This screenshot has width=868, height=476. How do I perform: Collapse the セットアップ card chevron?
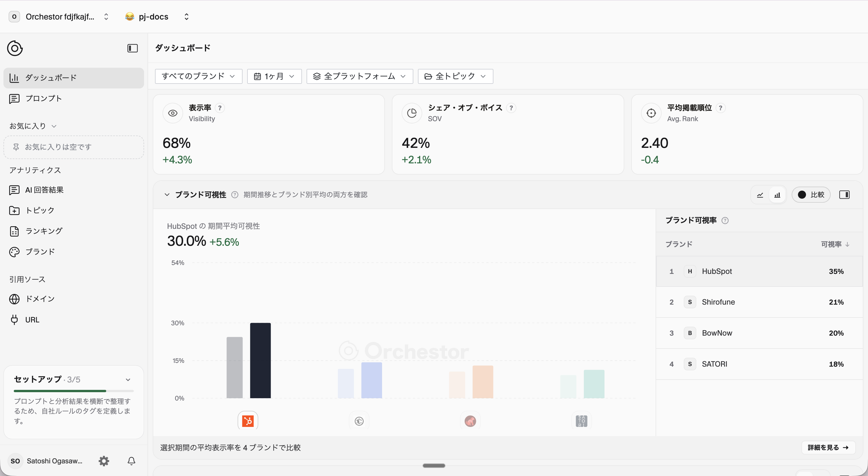(x=128, y=380)
